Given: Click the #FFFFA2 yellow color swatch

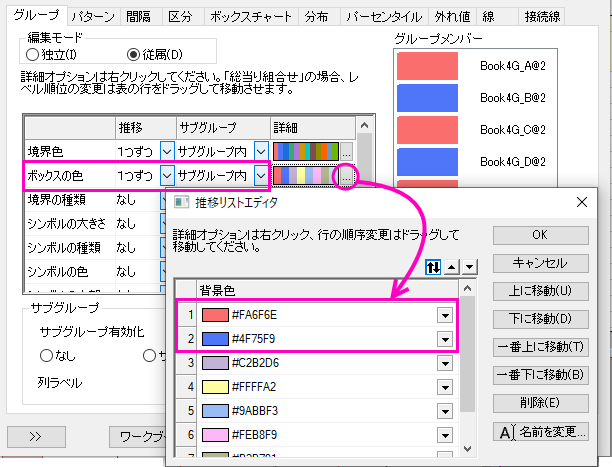Looking at the screenshot, I should coord(215,387).
